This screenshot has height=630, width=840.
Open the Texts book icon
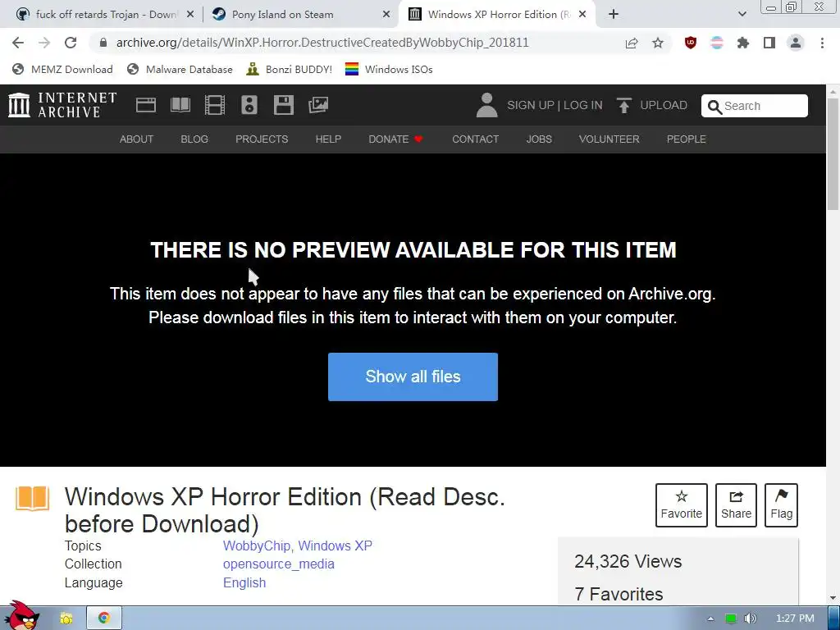point(180,105)
